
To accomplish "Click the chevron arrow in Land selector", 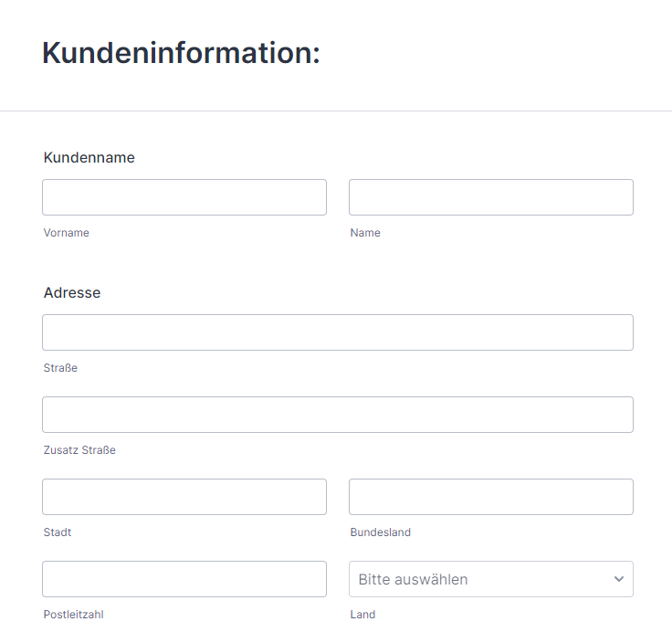I will point(618,579).
